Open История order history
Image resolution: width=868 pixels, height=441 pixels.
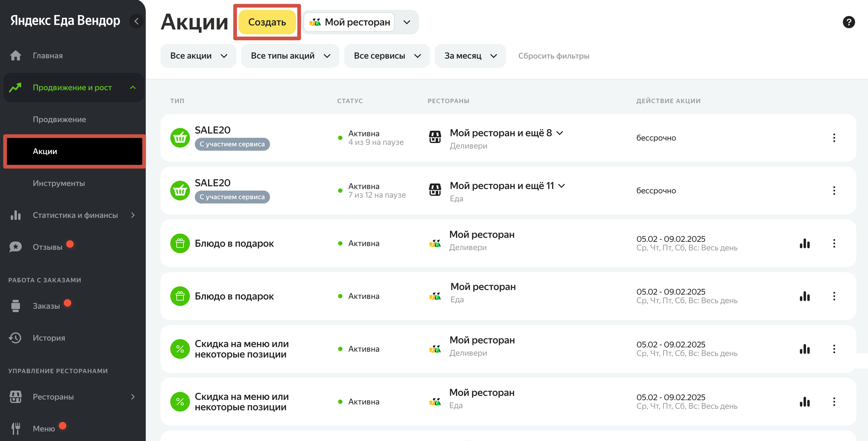coord(49,338)
